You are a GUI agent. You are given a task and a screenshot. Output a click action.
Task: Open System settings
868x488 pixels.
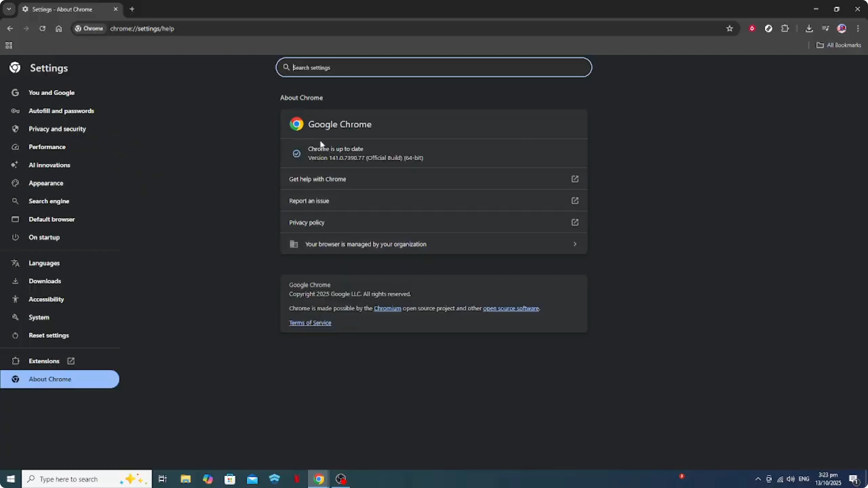tap(39, 317)
